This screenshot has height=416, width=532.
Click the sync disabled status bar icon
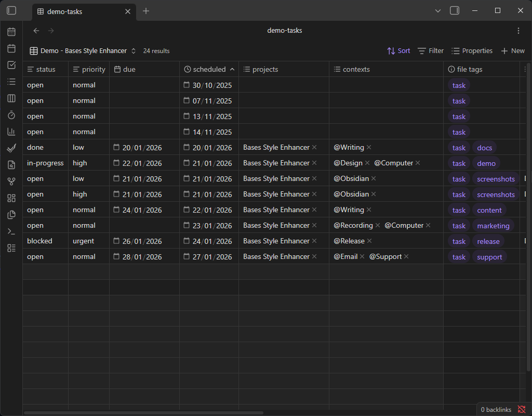tap(522, 409)
